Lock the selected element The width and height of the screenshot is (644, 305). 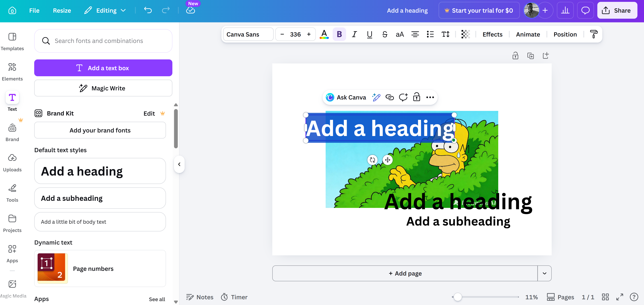tap(417, 97)
